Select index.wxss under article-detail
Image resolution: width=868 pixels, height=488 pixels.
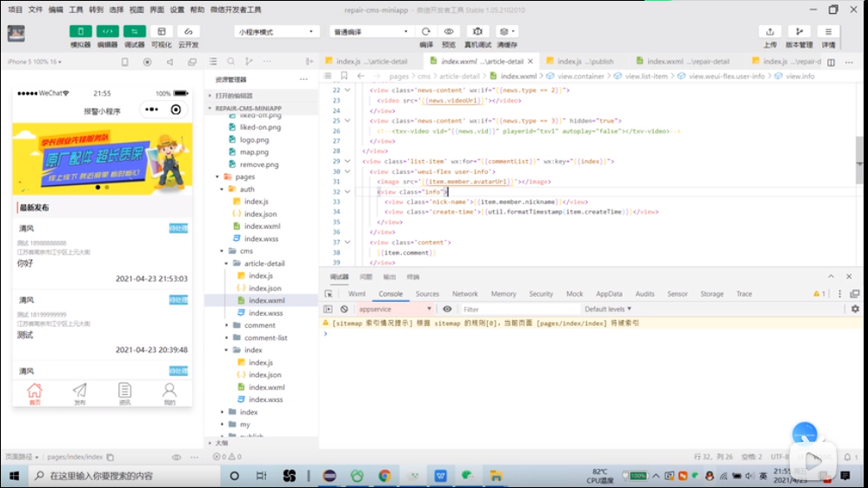pos(266,313)
